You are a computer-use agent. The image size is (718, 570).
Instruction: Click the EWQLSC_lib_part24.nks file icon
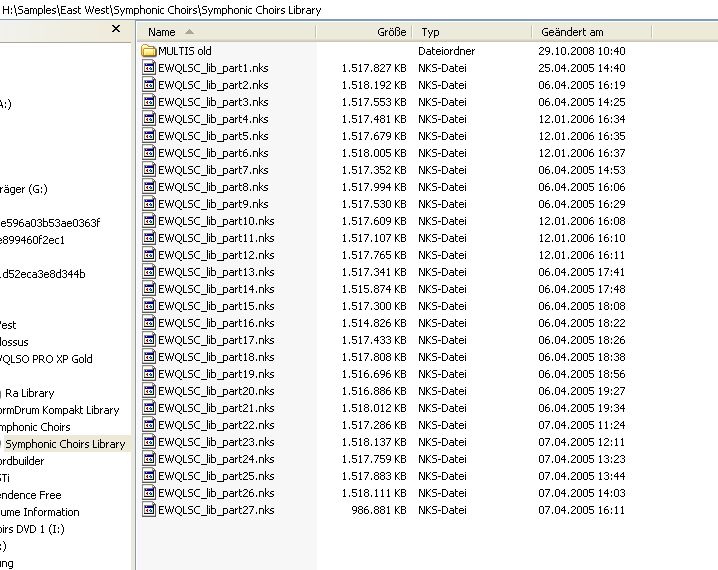149,459
